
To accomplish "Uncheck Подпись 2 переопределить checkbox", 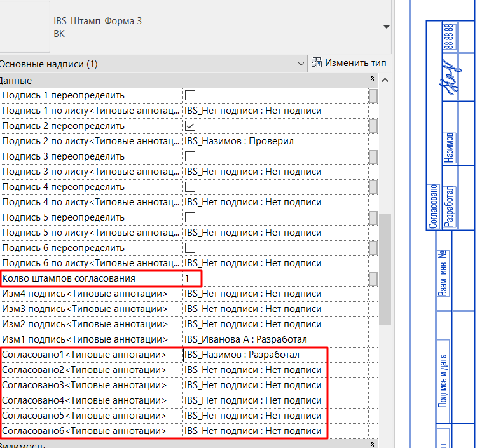I will pyautogui.click(x=190, y=126).
